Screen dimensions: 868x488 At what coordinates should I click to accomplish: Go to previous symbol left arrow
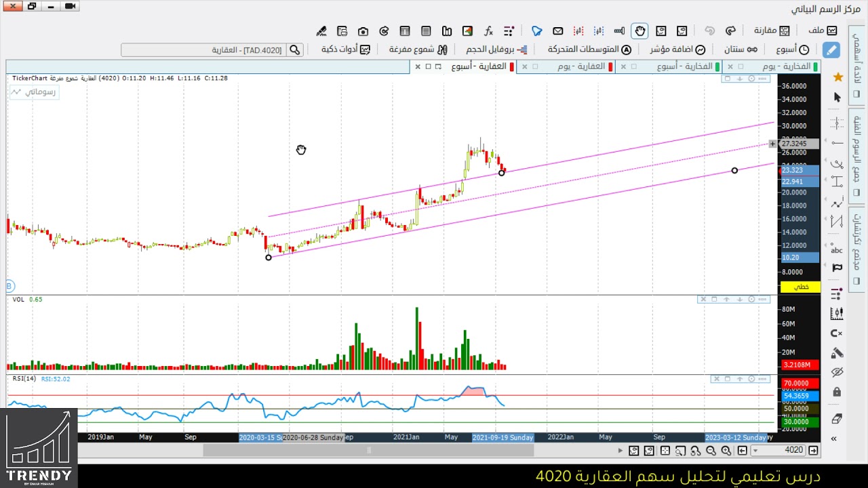coord(744,451)
